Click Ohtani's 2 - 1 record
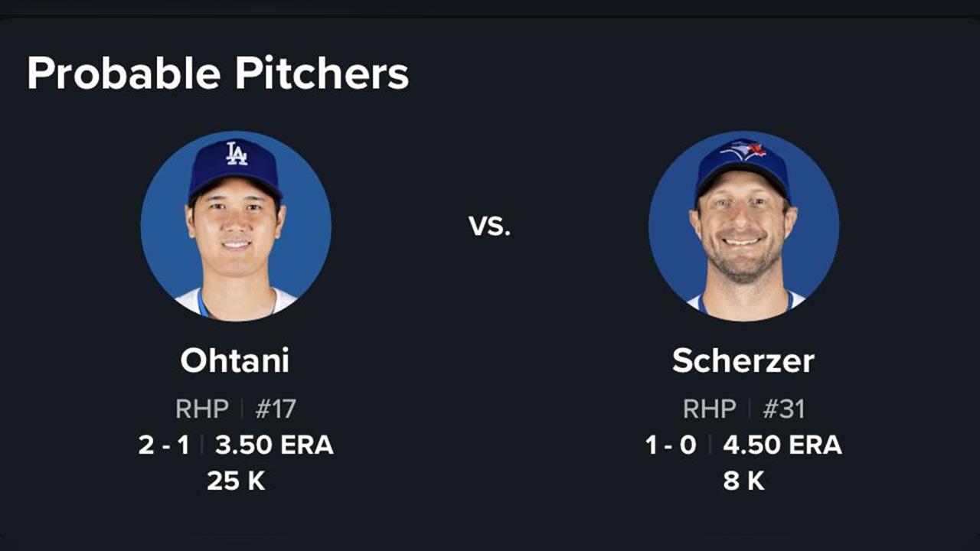The width and height of the screenshot is (980, 551). [x=164, y=445]
